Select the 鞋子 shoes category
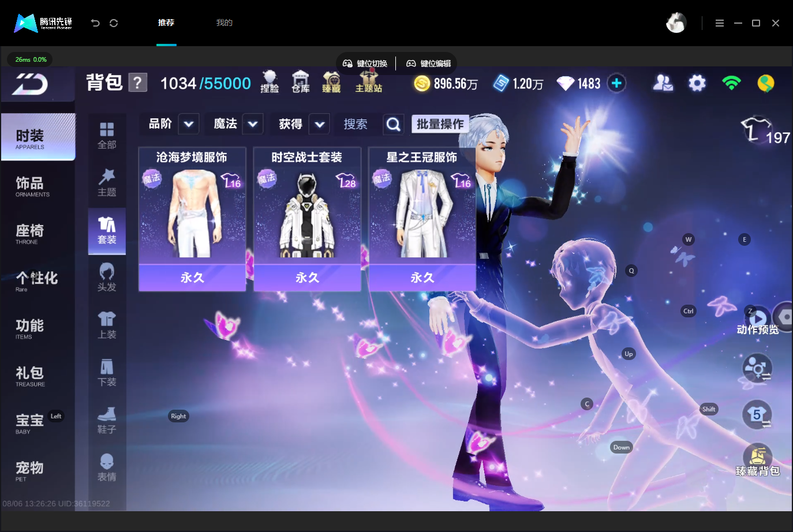This screenshot has height=532, width=793. pos(107,421)
